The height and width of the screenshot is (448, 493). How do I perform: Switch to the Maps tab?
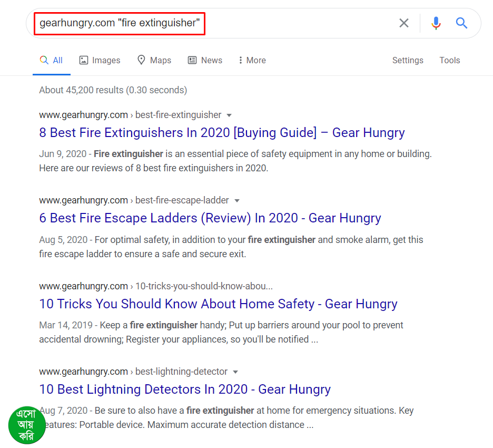click(154, 60)
